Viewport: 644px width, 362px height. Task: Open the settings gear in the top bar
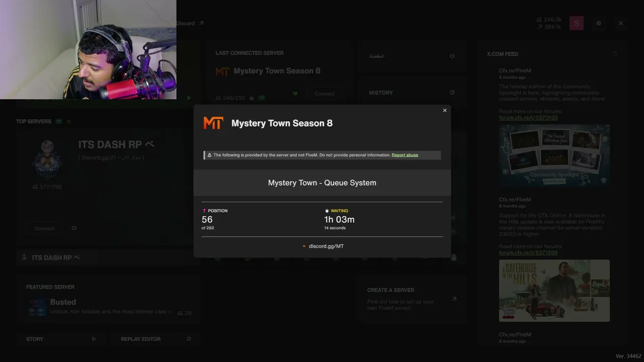pyautogui.click(x=599, y=23)
